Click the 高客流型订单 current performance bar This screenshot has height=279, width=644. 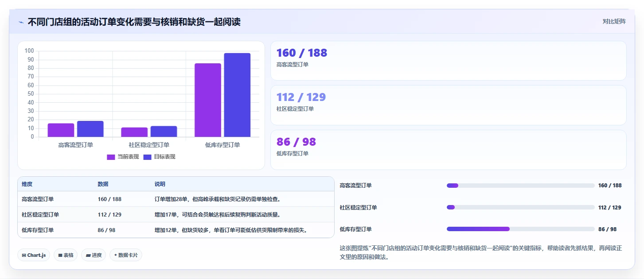[61, 130]
